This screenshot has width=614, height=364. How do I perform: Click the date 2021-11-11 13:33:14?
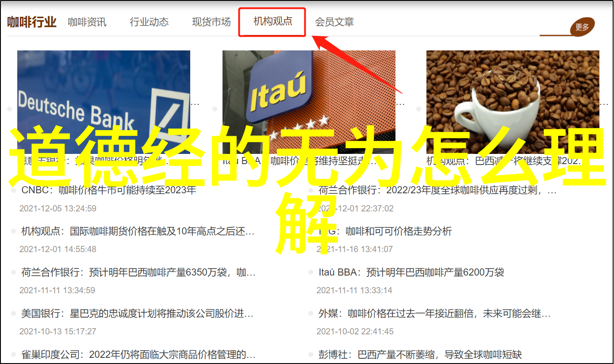(x=354, y=291)
